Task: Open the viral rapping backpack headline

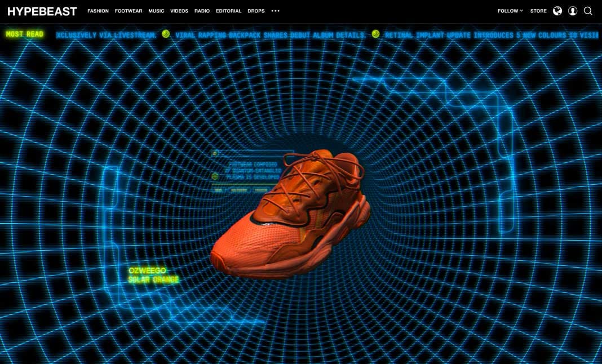Action: 271,35
